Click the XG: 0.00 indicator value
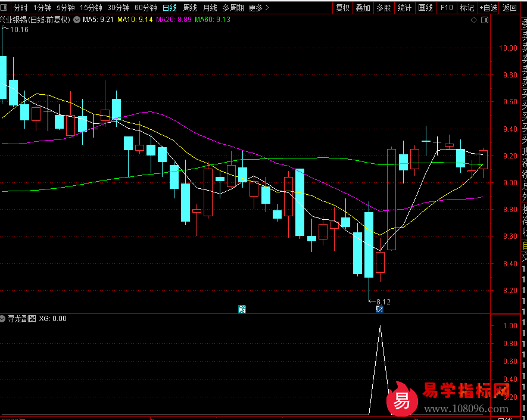Screen dimensions: 527x420 pos(53,319)
